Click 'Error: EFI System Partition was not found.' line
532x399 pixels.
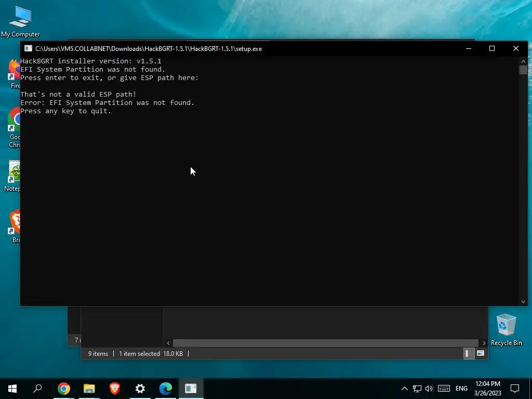107,102
